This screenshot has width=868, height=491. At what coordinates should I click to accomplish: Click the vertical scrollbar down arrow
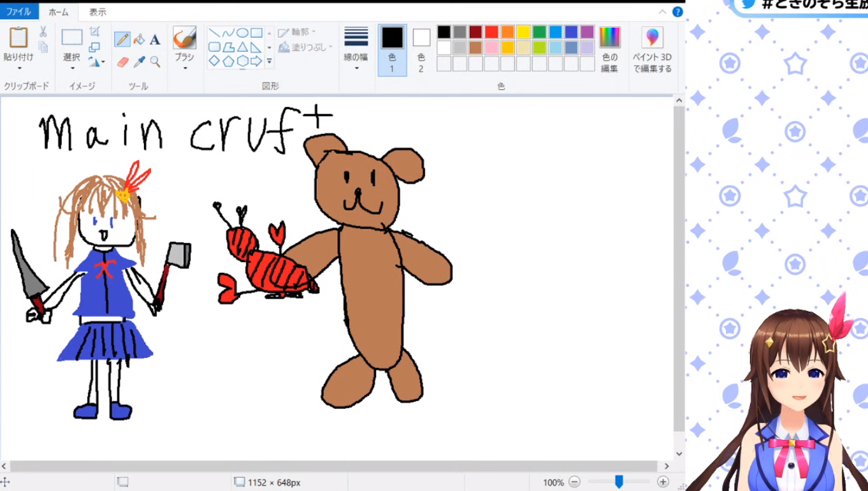[x=679, y=454]
